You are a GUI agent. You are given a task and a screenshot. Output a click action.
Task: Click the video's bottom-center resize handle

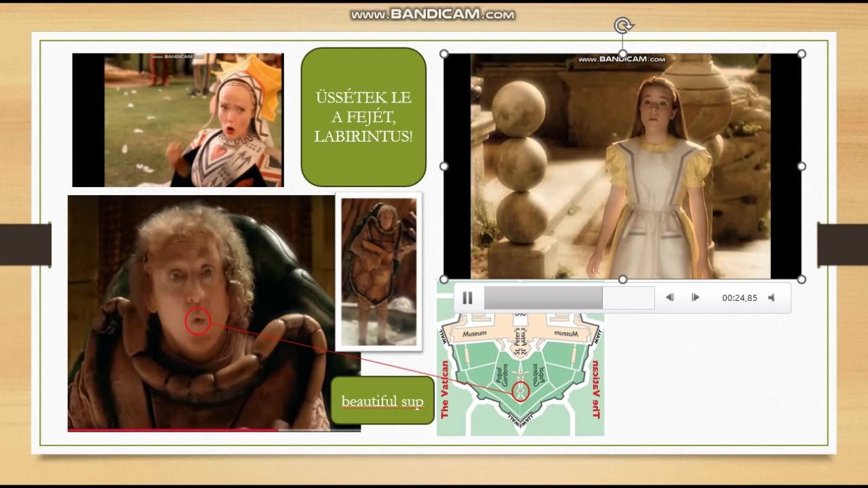[x=623, y=279]
